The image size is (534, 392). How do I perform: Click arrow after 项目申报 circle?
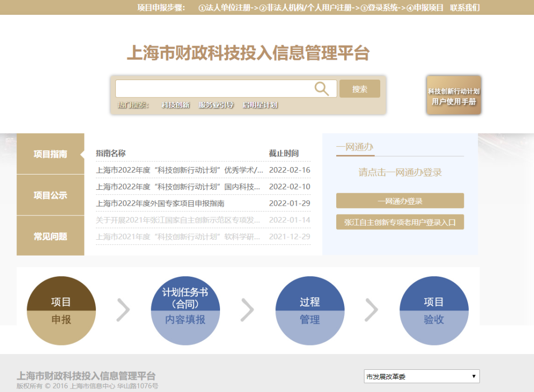tap(123, 310)
